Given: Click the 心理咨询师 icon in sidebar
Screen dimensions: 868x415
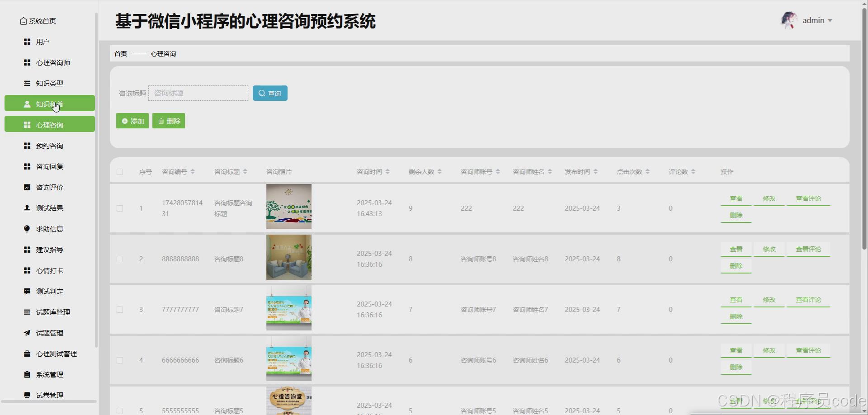Looking at the screenshot, I should coord(27,62).
